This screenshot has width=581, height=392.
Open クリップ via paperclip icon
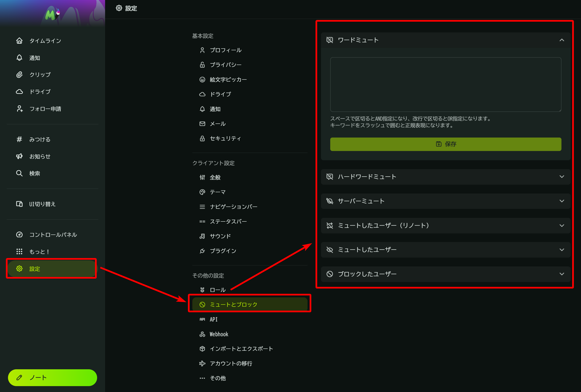point(19,75)
